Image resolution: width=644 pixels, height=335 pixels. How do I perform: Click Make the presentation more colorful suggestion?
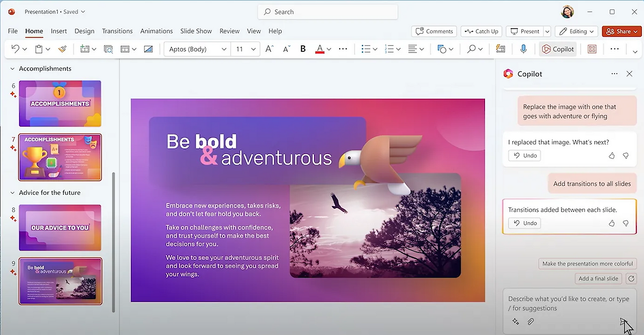coord(587,263)
